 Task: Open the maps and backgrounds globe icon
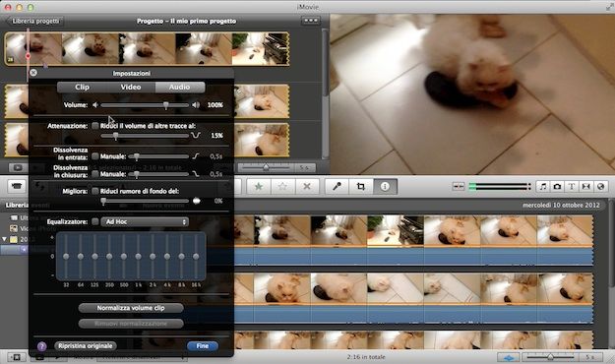point(600,187)
